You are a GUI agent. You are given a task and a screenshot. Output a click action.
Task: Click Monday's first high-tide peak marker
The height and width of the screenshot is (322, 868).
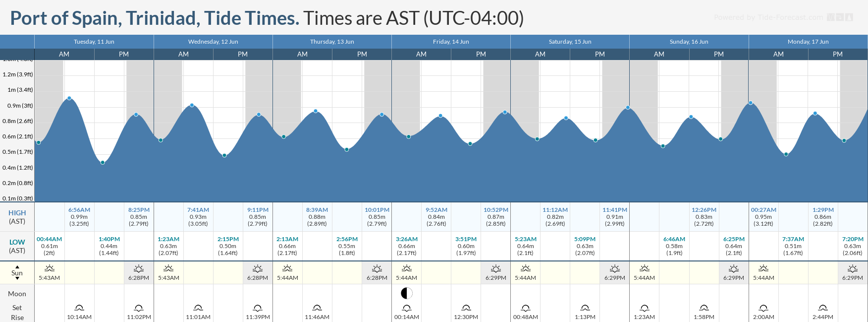click(x=751, y=103)
